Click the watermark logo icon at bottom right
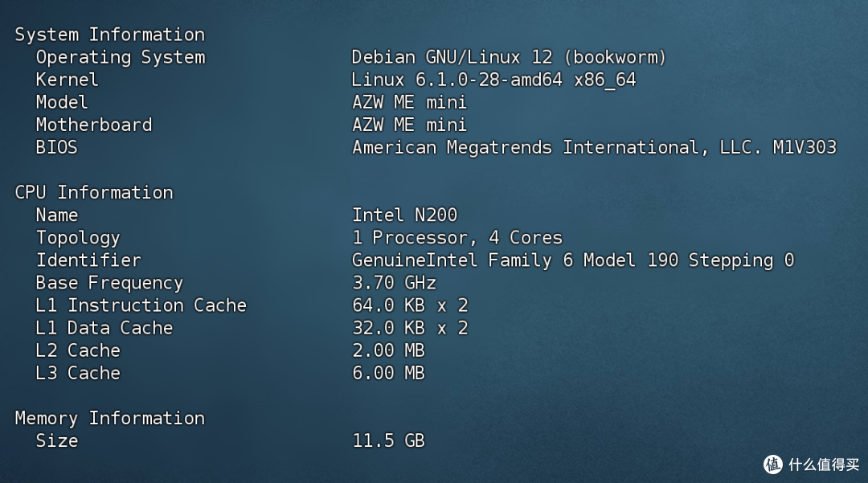The width and height of the screenshot is (868, 483). click(773, 465)
